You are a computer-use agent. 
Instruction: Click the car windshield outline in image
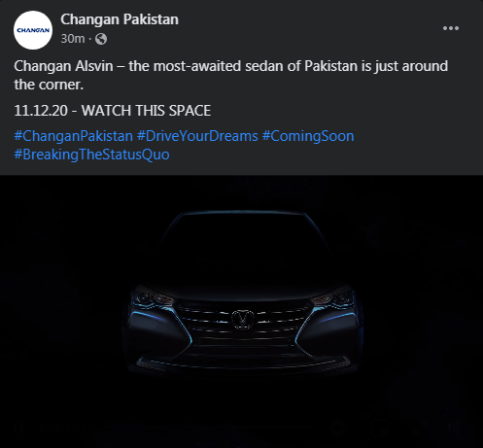click(242, 231)
